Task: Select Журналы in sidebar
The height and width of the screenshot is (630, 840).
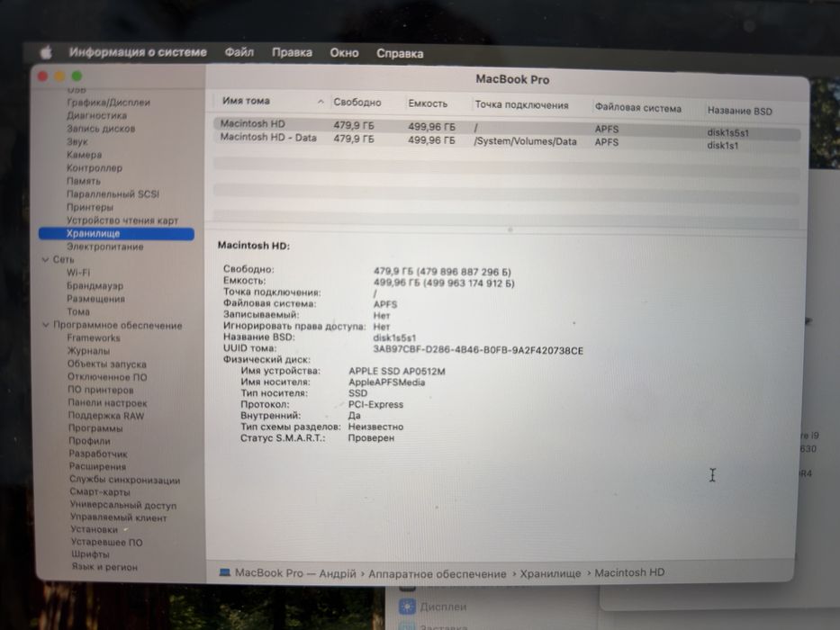Action: [88, 351]
